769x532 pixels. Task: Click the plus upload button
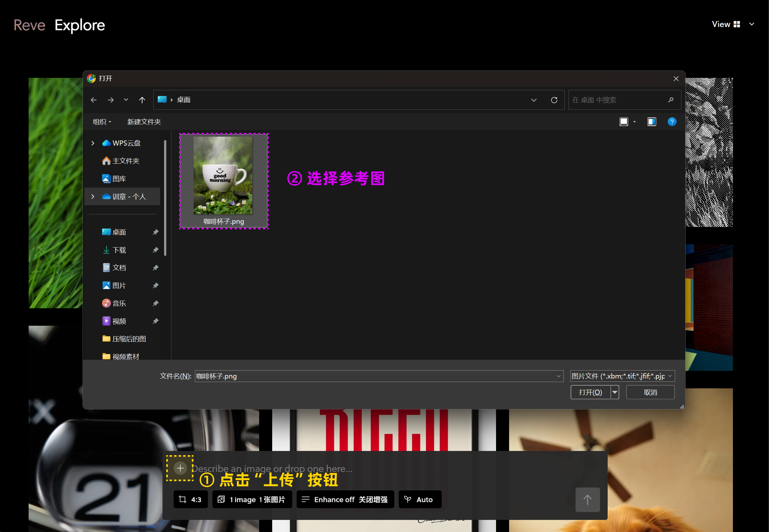point(180,468)
